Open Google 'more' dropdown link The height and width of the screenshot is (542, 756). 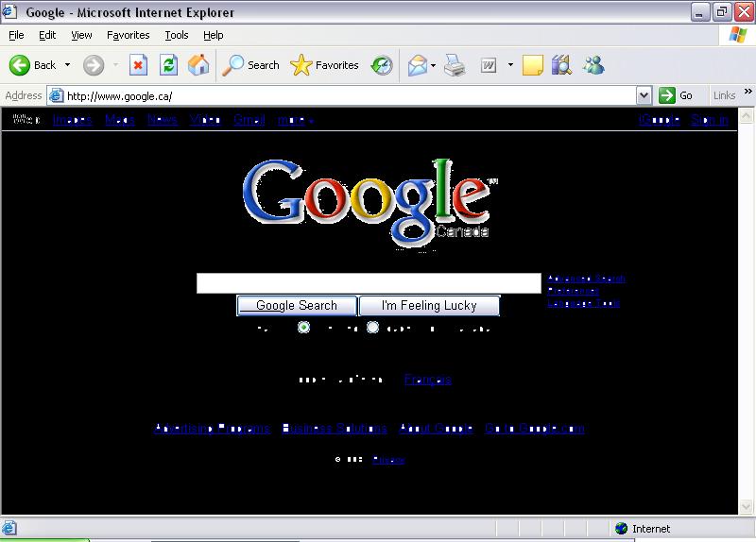click(295, 120)
